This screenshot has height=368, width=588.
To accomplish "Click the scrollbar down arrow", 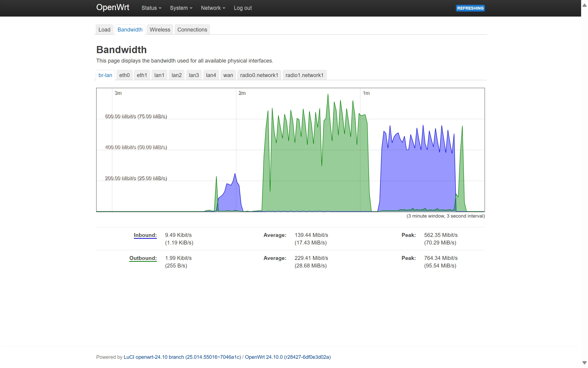I will point(584,363).
